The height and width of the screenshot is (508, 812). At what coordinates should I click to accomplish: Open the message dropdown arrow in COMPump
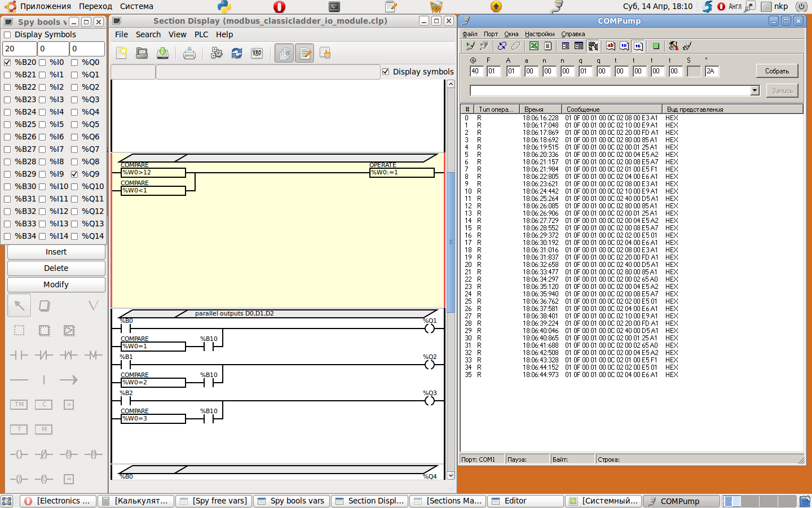tap(755, 91)
